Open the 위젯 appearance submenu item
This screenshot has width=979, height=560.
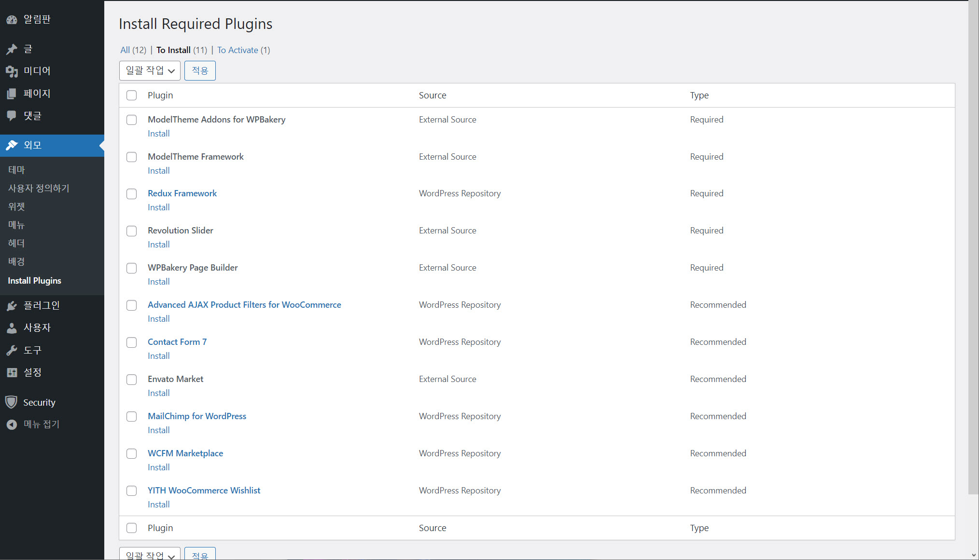click(x=16, y=206)
